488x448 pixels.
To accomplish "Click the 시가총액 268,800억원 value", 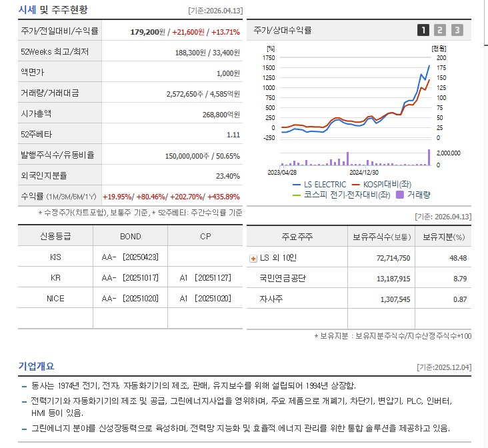I will point(221,115).
